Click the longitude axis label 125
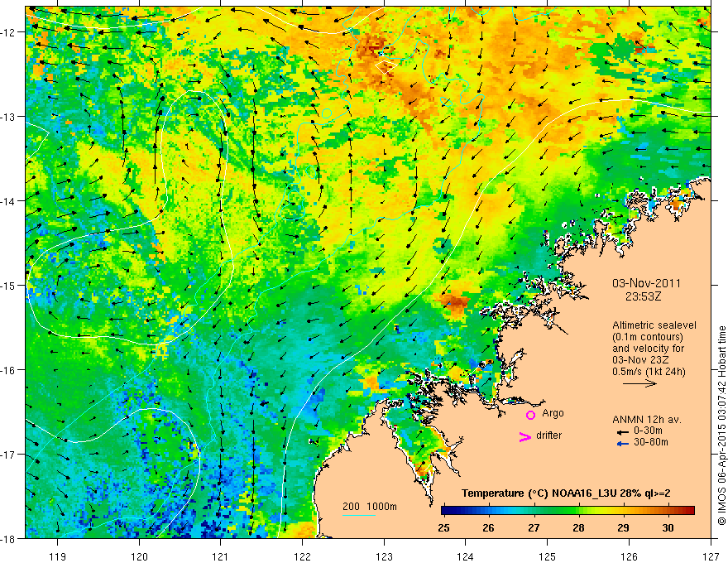Screen dimensions: 728x563 coord(547,556)
